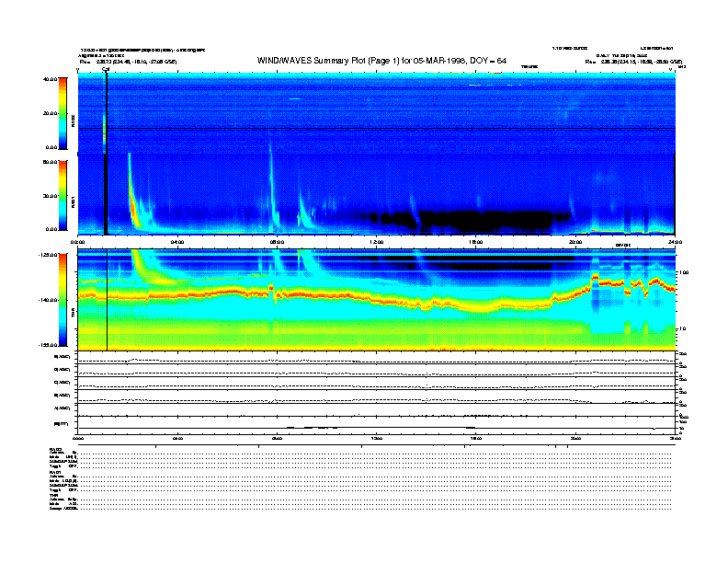The image size is (728, 563).
Task: Click the 08:00 label on the bottom time axis
Action: 277,438
